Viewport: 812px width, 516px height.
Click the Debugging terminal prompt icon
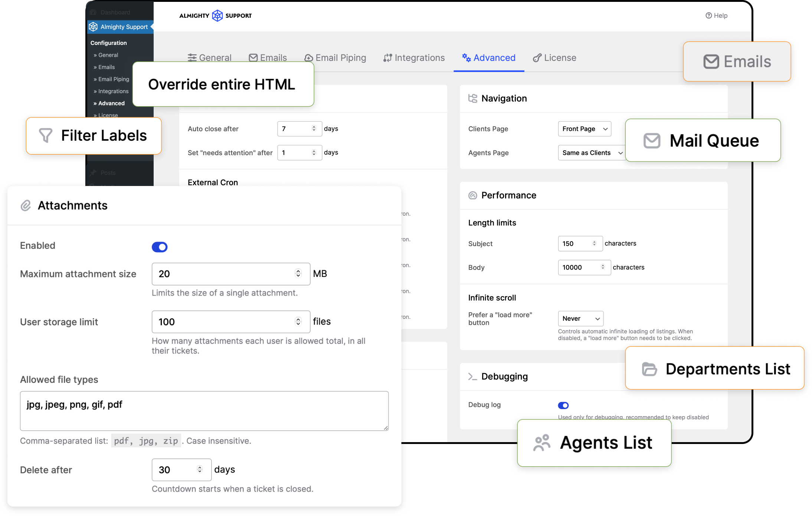click(472, 376)
